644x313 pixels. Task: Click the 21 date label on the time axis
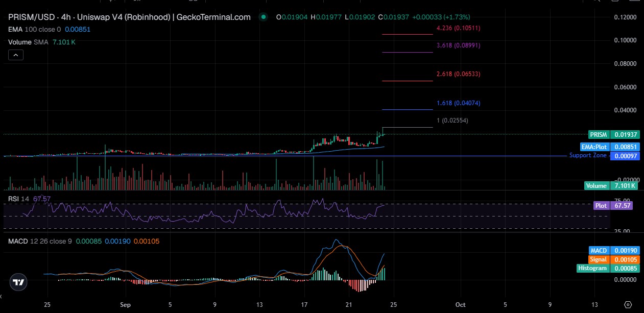pos(348,305)
